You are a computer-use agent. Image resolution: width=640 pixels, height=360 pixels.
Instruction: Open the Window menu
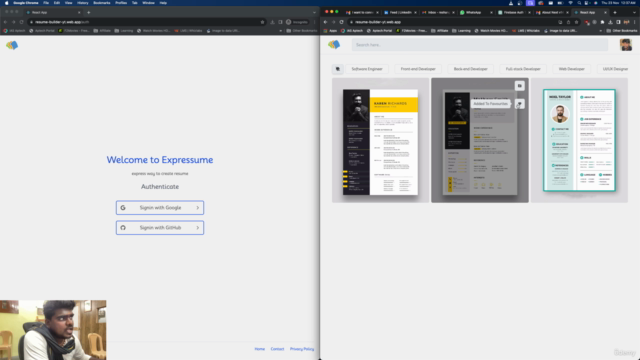click(x=148, y=3)
